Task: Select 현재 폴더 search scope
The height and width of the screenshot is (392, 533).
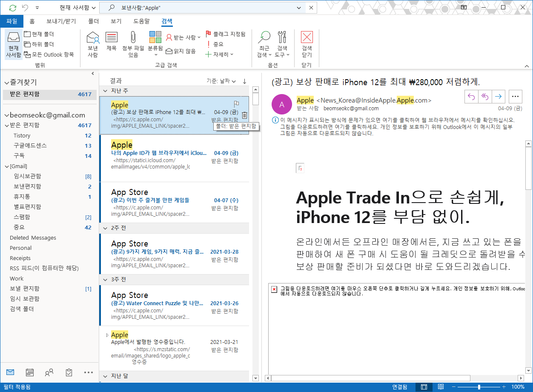Action: (x=39, y=34)
